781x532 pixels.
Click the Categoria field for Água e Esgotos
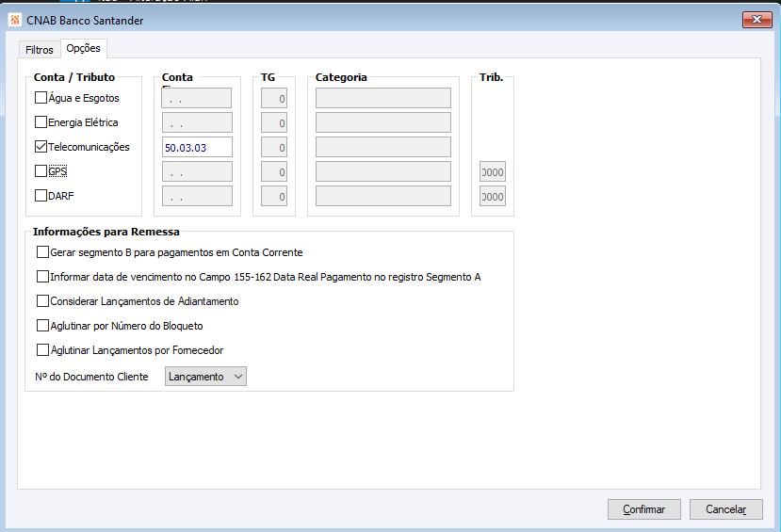pos(383,98)
